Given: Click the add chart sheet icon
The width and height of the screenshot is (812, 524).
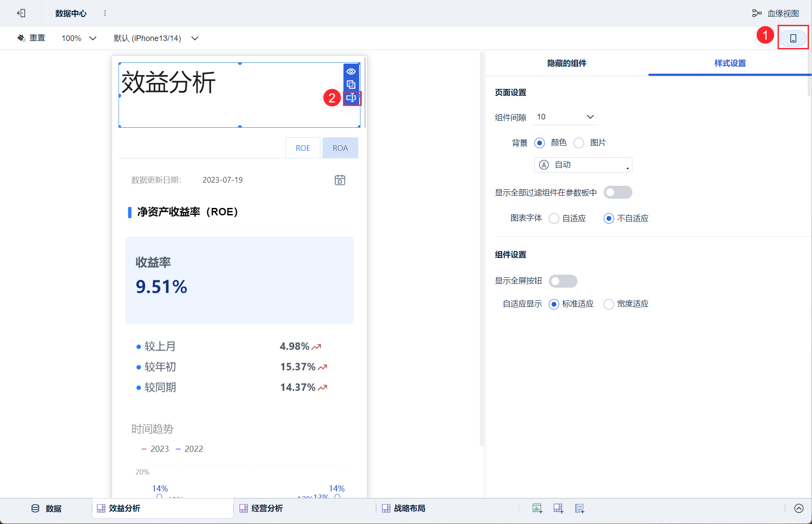Looking at the screenshot, I should [x=537, y=508].
